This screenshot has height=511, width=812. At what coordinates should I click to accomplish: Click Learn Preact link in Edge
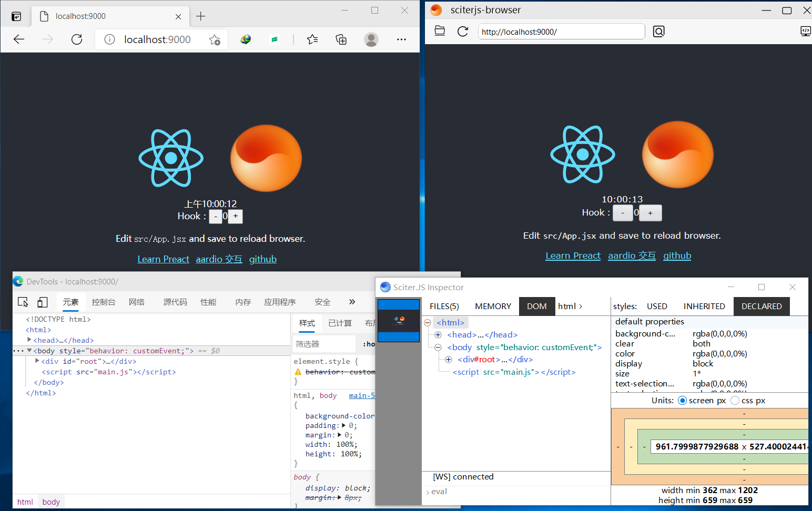[x=163, y=259]
